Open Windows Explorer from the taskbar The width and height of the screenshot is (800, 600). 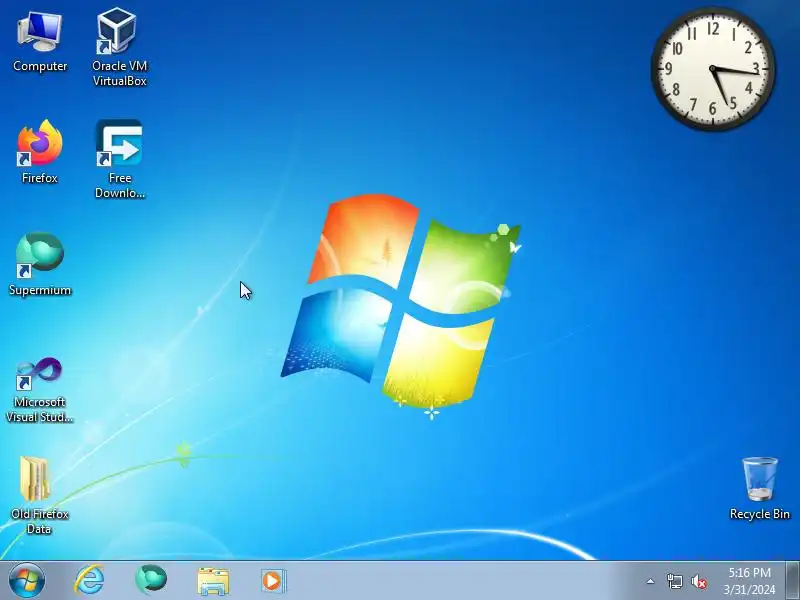213,581
